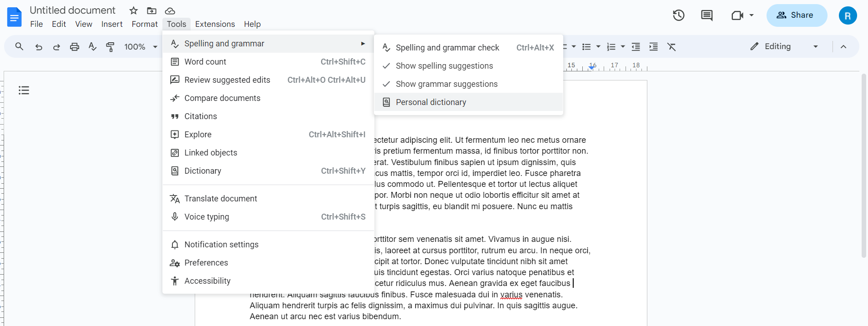Click the misspelled word varius

click(511, 295)
